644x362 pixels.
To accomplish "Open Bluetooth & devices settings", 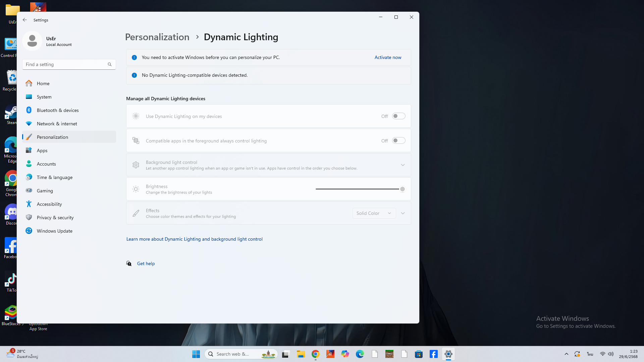I will coord(69,110).
